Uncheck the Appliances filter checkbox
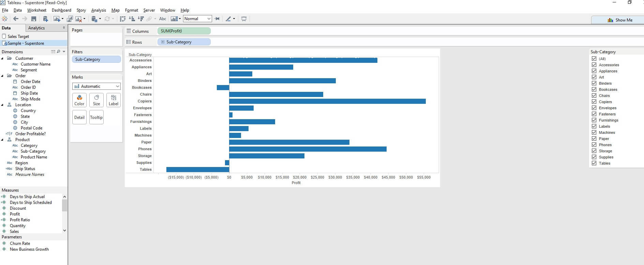This screenshot has width=644, height=265. coord(594,71)
